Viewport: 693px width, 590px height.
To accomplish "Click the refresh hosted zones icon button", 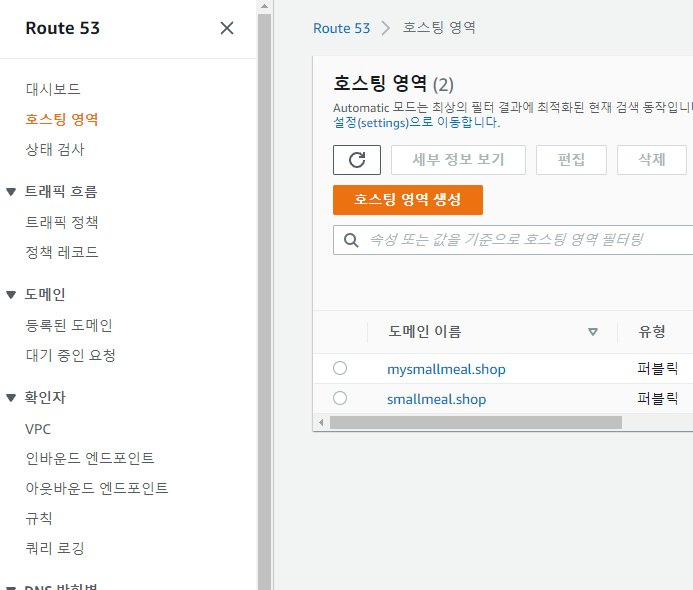I will [x=357, y=160].
